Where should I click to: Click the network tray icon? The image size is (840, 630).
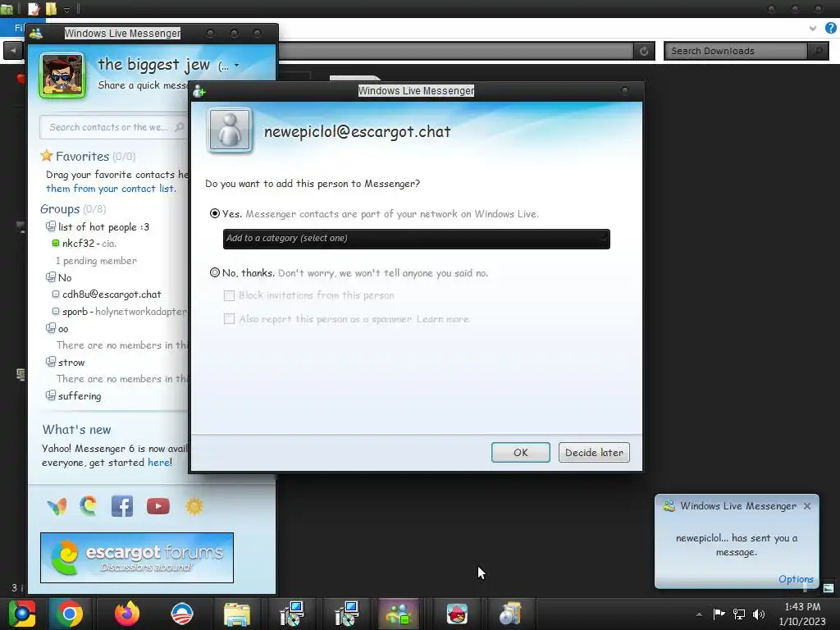(739, 614)
